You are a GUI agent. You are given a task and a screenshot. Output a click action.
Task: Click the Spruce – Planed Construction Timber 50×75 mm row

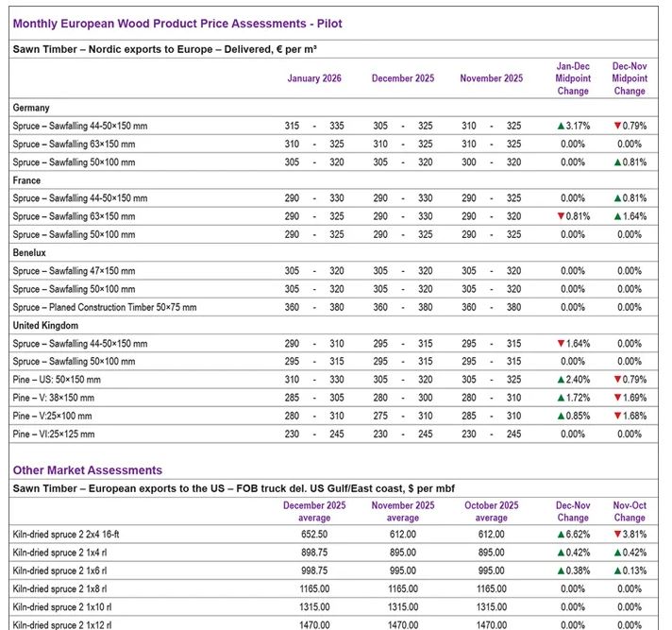tap(105, 307)
